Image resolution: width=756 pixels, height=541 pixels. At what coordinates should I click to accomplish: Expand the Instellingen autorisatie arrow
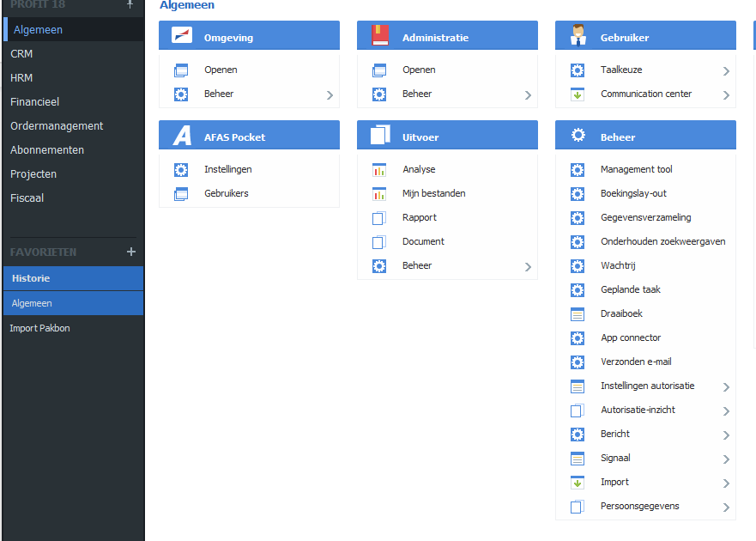click(x=726, y=387)
